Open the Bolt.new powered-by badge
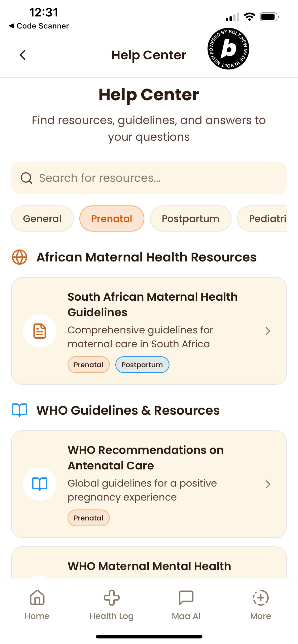This screenshot has width=298, height=644. tap(228, 49)
